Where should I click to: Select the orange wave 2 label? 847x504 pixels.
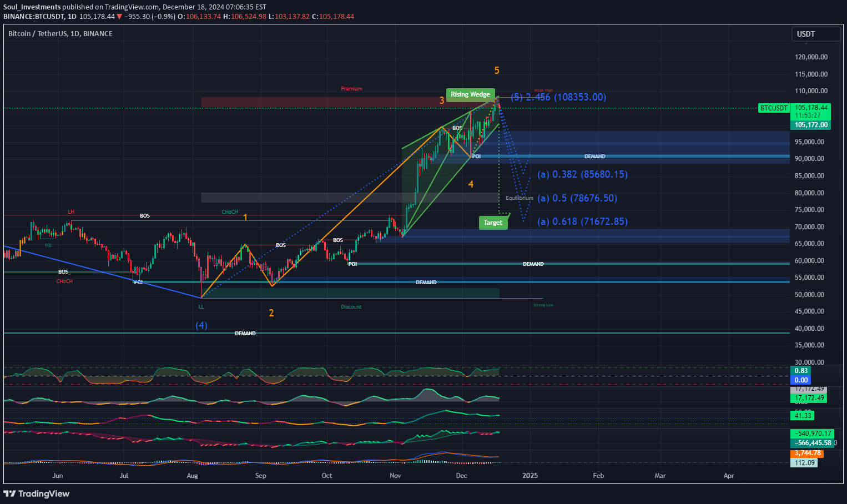point(271,313)
